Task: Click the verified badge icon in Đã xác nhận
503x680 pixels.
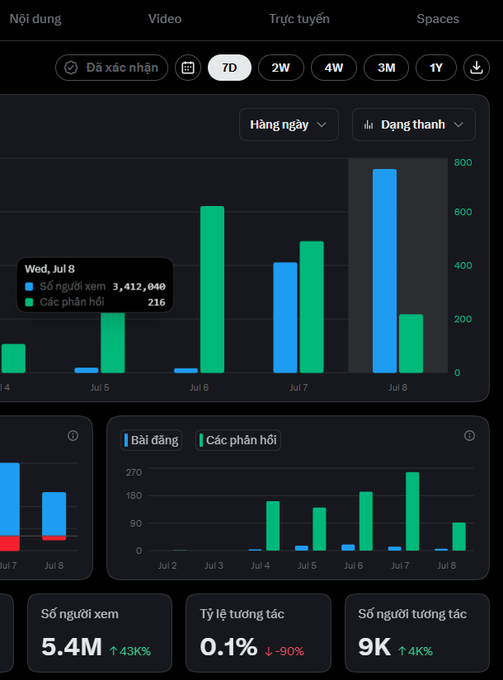Action: pyautogui.click(x=71, y=68)
